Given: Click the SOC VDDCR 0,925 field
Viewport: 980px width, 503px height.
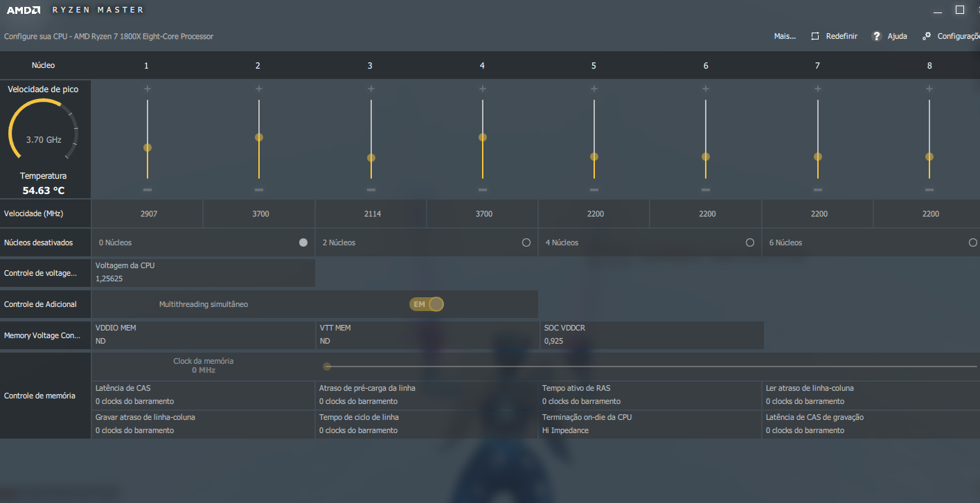Looking at the screenshot, I should (x=651, y=335).
